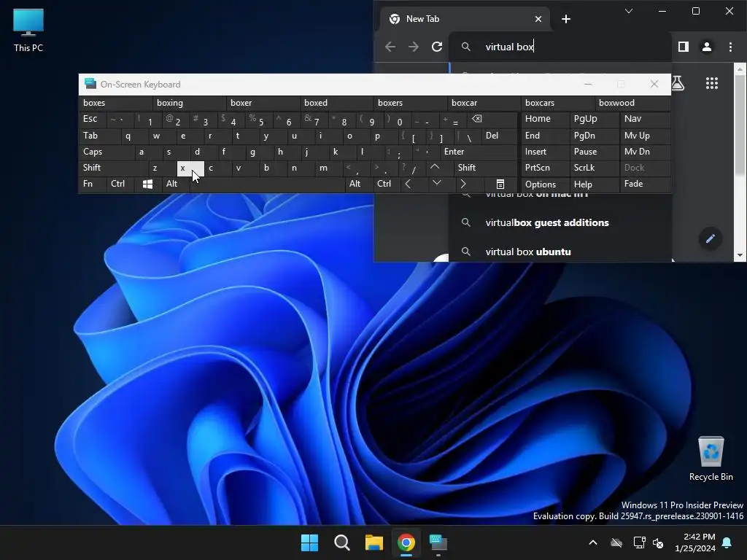747x560 pixels.
Task: Click On-Screen Keyboard taskbar icon
Action: [x=438, y=542]
